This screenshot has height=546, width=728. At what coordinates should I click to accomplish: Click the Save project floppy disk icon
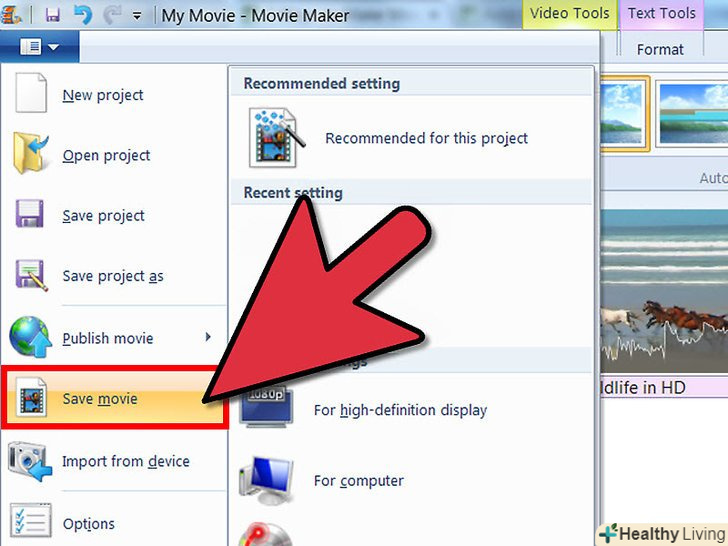[x=30, y=214]
